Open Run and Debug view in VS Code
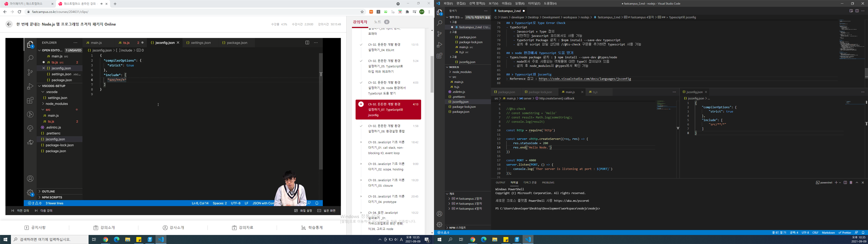The height and width of the screenshot is (244, 868). pyautogui.click(x=439, y=45)
